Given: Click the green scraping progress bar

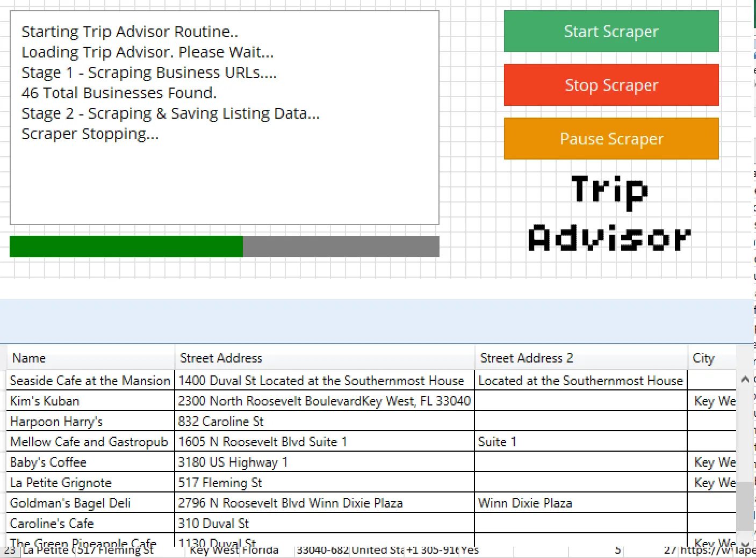Looking at the screenshot, I should tap(225, 247).
